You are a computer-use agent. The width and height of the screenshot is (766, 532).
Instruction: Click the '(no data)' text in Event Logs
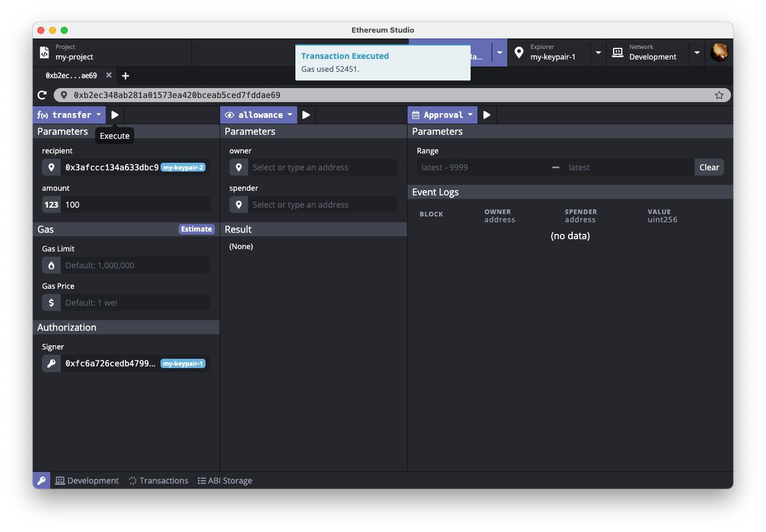570,236
